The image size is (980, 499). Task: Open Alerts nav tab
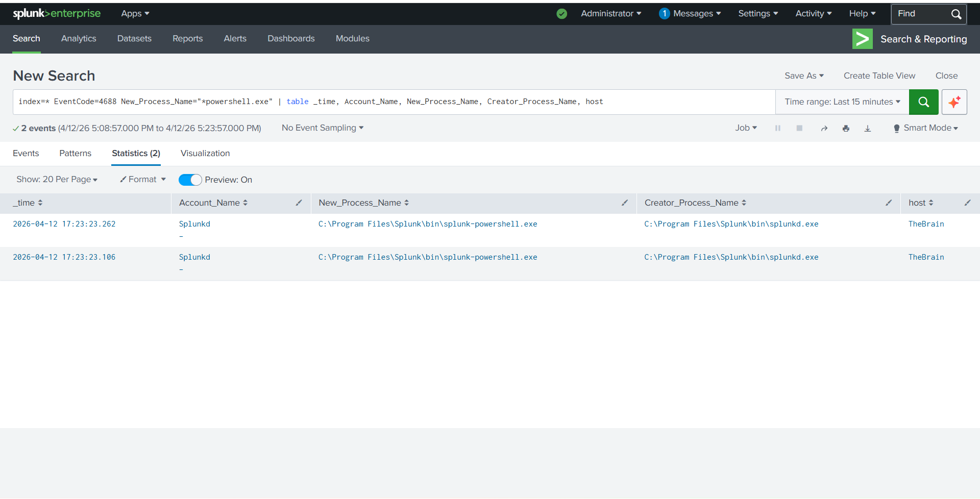point(235,39)
